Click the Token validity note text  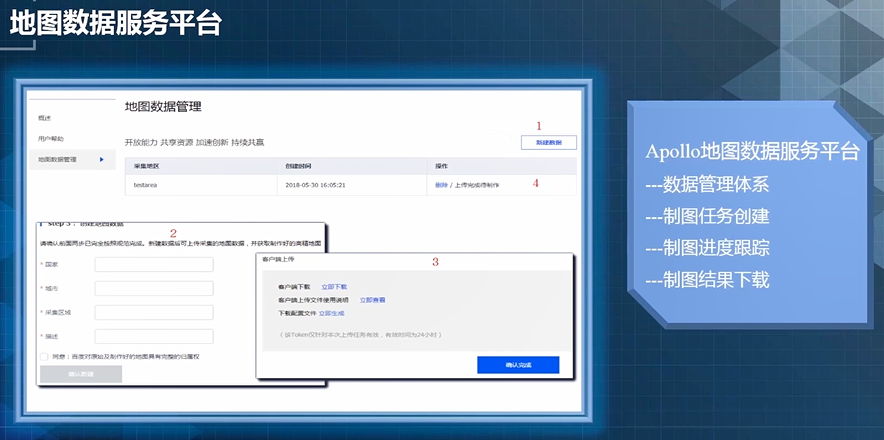pos(361,335)
